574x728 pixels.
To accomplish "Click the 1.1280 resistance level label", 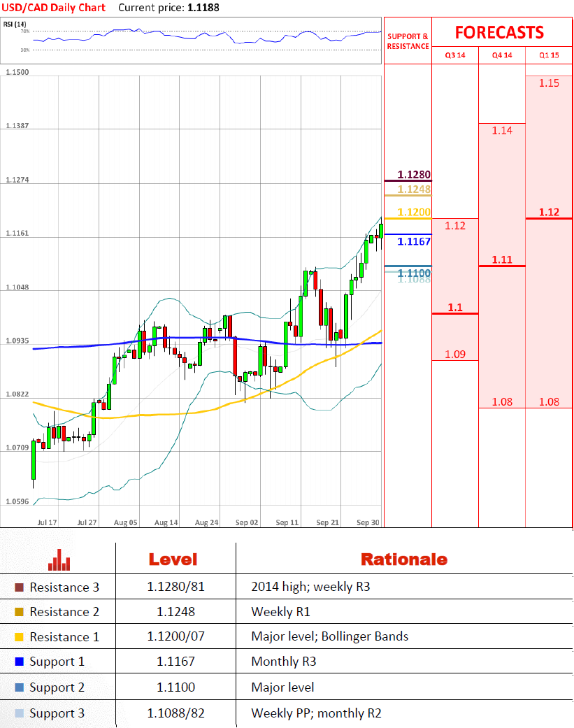I will click(414, 175).
